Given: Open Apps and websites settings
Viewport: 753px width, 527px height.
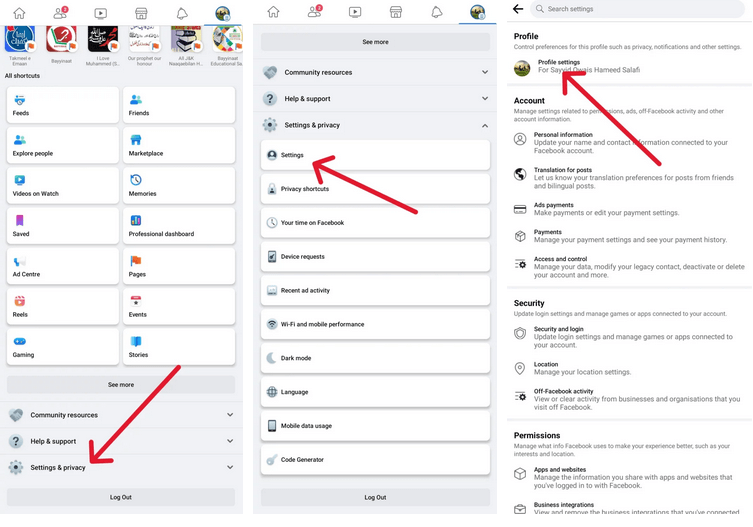Looking at the screenshot, I should [629, 478].
